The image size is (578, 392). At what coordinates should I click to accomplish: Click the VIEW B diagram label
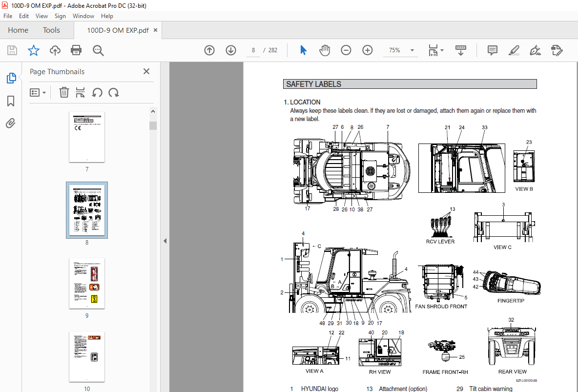(524, 189)
